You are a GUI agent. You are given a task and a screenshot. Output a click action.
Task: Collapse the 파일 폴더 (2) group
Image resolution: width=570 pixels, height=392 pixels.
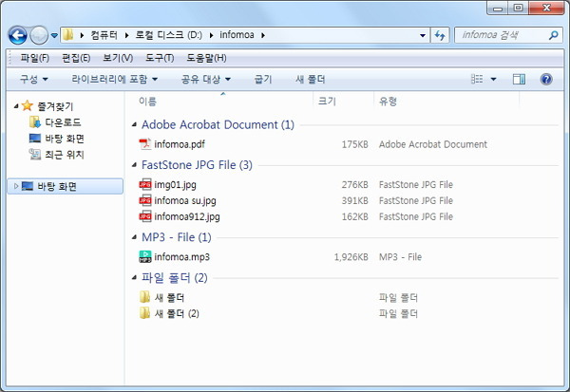134,278
